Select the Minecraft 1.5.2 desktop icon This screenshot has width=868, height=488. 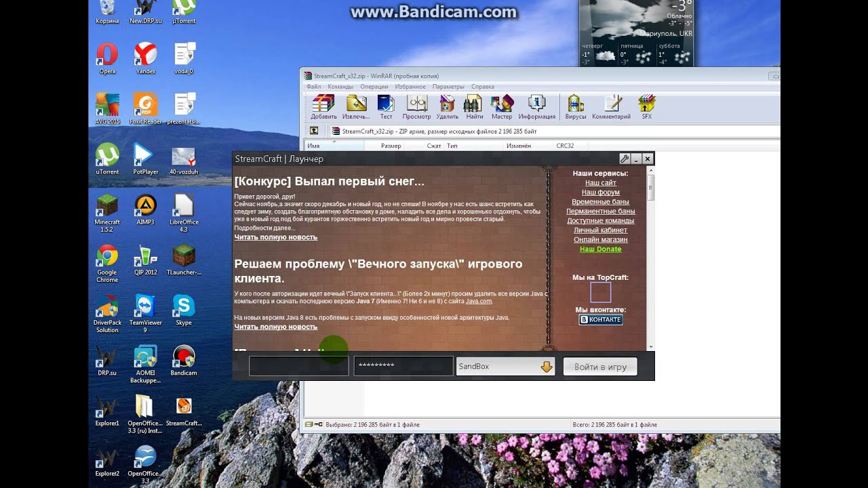pos(107,213)
